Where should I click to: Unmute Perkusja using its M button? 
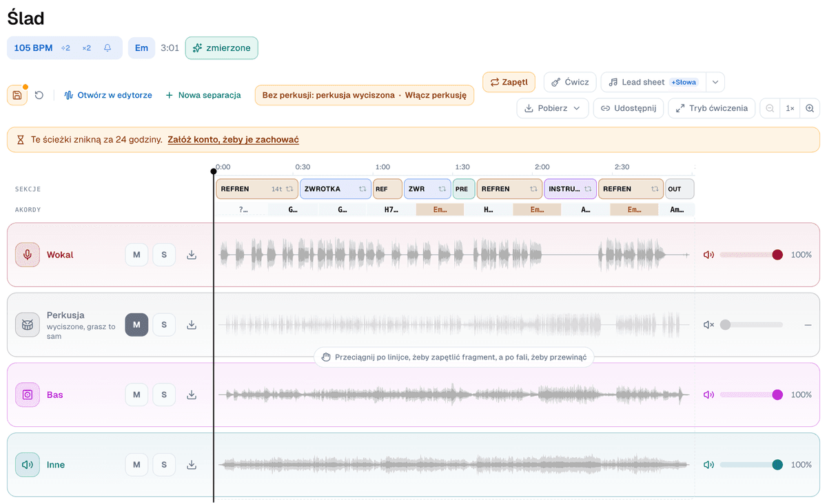pyautogui.click(x=136, y=325)
